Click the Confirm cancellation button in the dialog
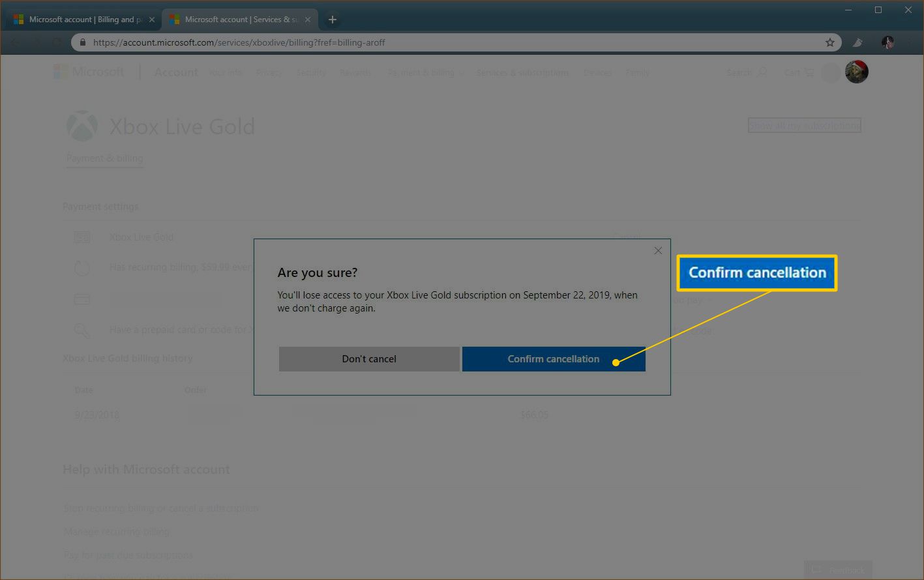The width and height of the screenshot is (924, 580). [554, 359]
